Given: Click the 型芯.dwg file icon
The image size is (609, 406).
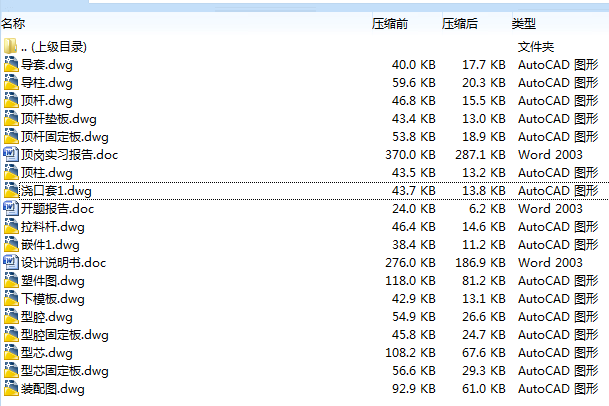Looking at the screenshot, I should tap(11, 353).
